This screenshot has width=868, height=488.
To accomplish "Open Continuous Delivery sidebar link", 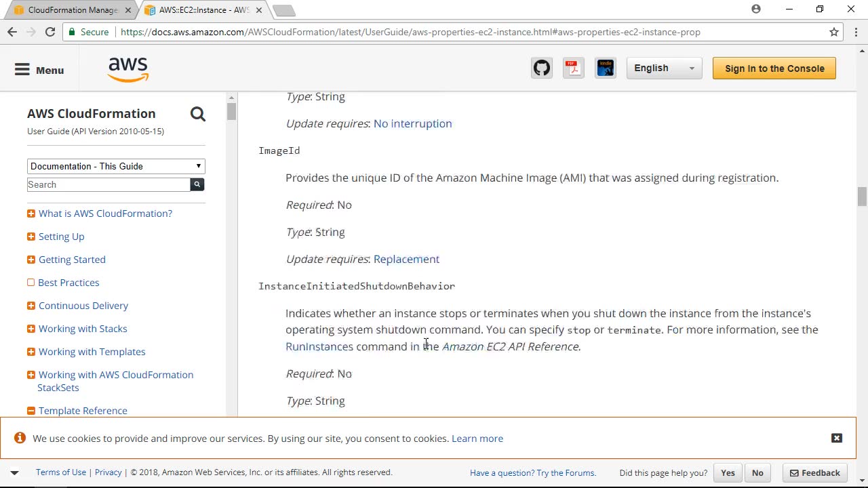I will [x=83, y=306].
